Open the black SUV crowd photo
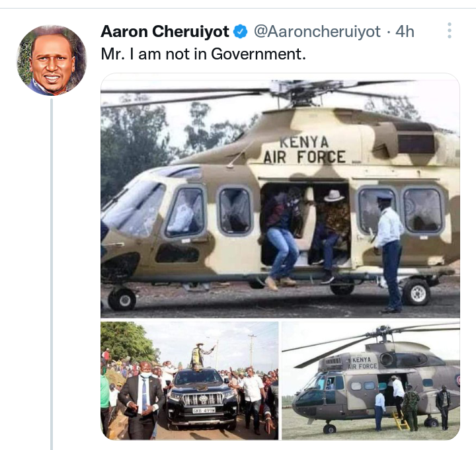The height and width of the screenshot is (450, 476). coord(190,381)
